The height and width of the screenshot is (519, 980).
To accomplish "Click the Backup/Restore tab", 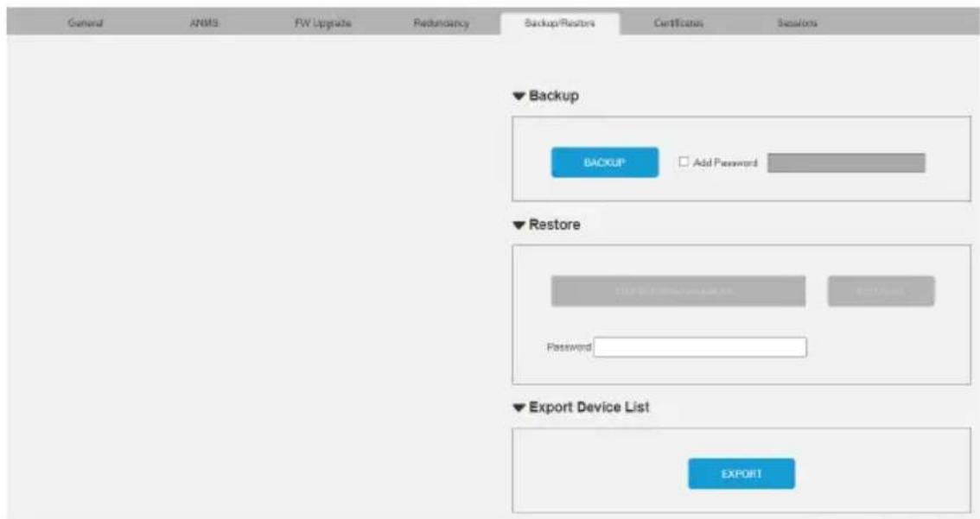I will click(560, 23).
